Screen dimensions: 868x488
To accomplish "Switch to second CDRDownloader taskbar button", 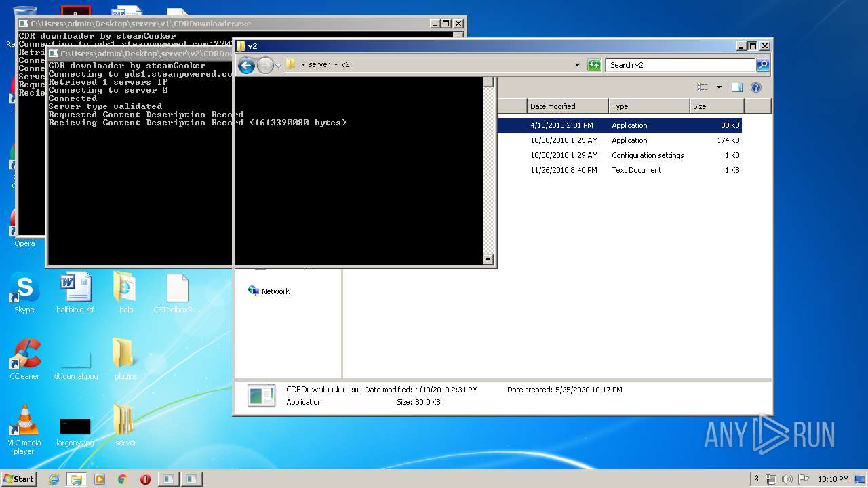I will (193, 479).
